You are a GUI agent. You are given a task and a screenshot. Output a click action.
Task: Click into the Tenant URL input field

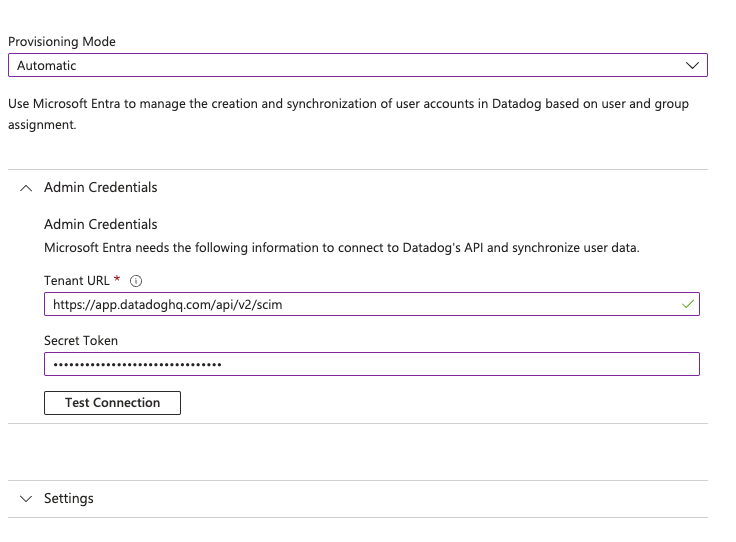[372, 305]
